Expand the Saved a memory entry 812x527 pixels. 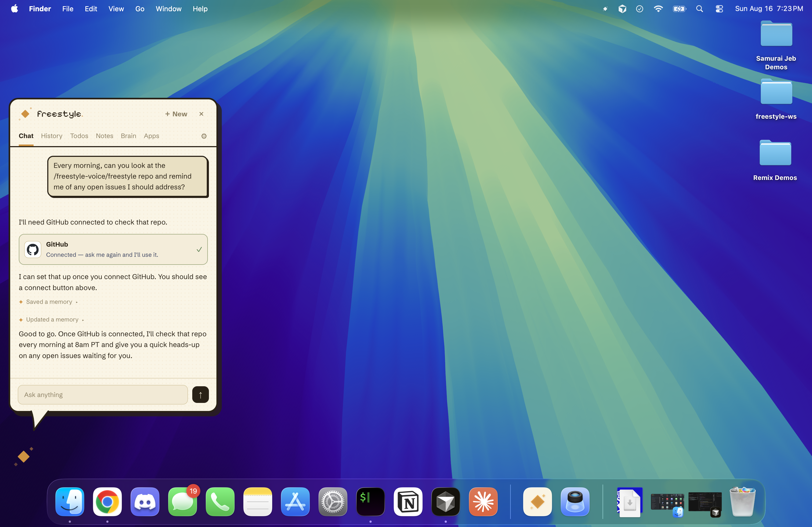(48, 302)
